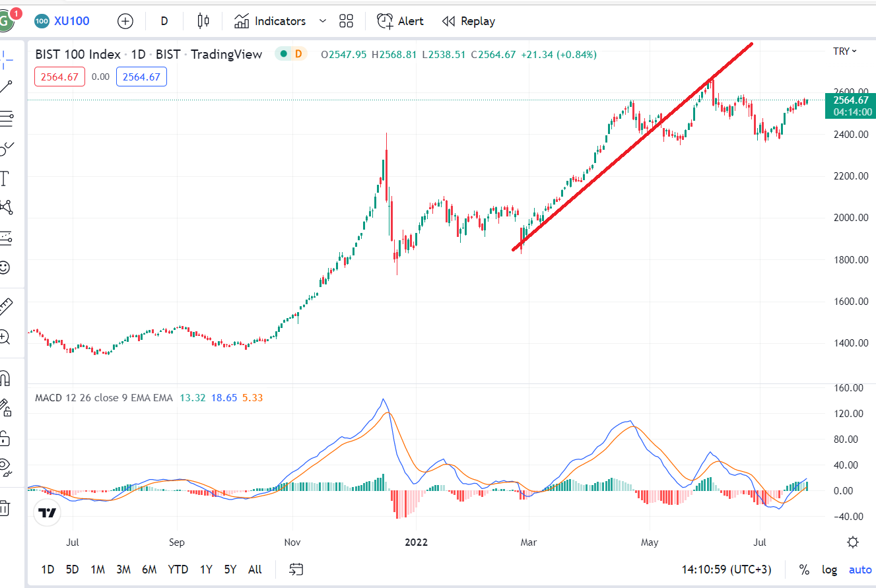Select the trend line drawing tool

5,87
